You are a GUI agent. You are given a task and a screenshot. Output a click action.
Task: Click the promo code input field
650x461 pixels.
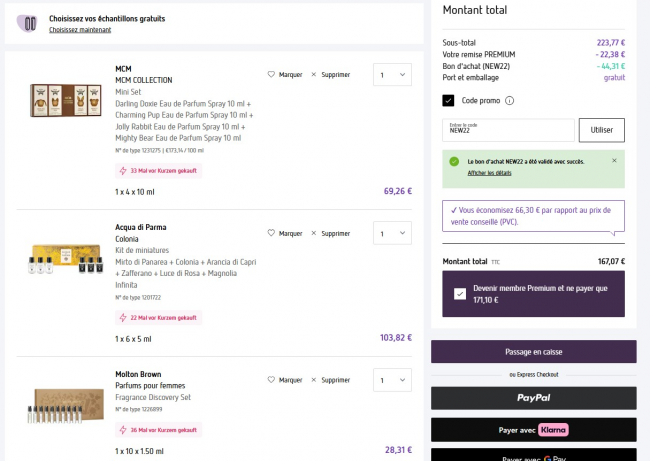click(x=508, y=130)
